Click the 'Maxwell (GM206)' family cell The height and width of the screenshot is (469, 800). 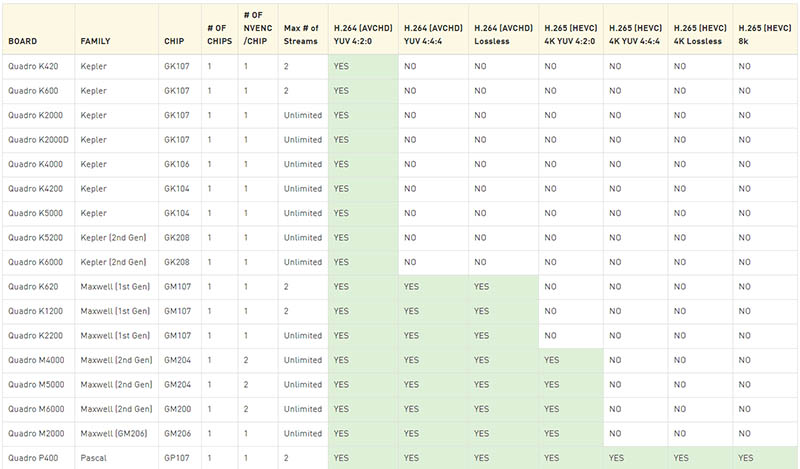pyautogui.click(x=114, y=434)
